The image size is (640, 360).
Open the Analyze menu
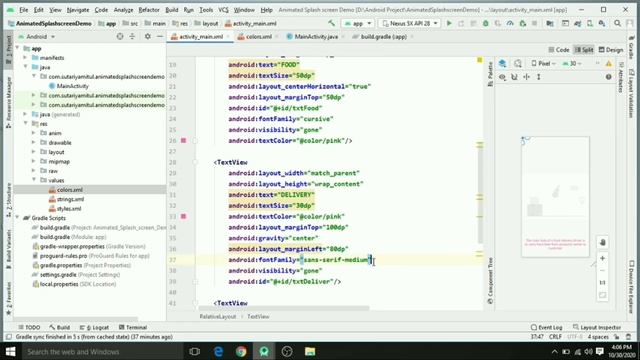coord(123,10)
